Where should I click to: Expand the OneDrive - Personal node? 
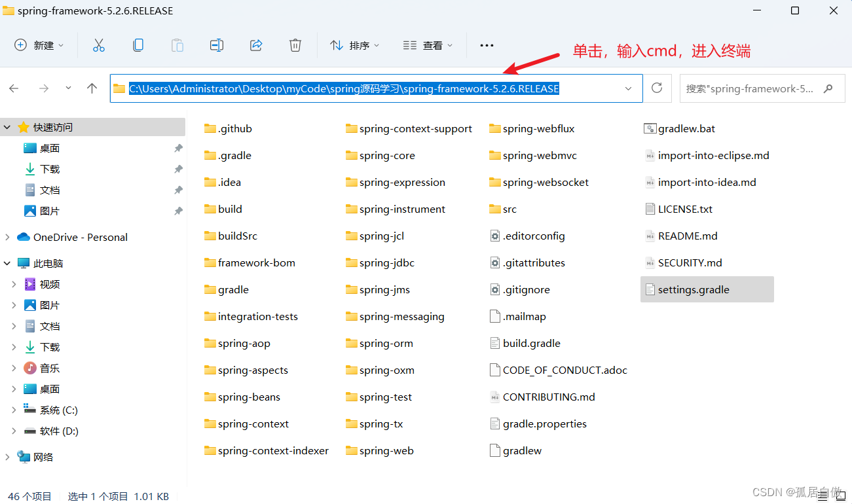pyautogui.click(x=7, y=237)
